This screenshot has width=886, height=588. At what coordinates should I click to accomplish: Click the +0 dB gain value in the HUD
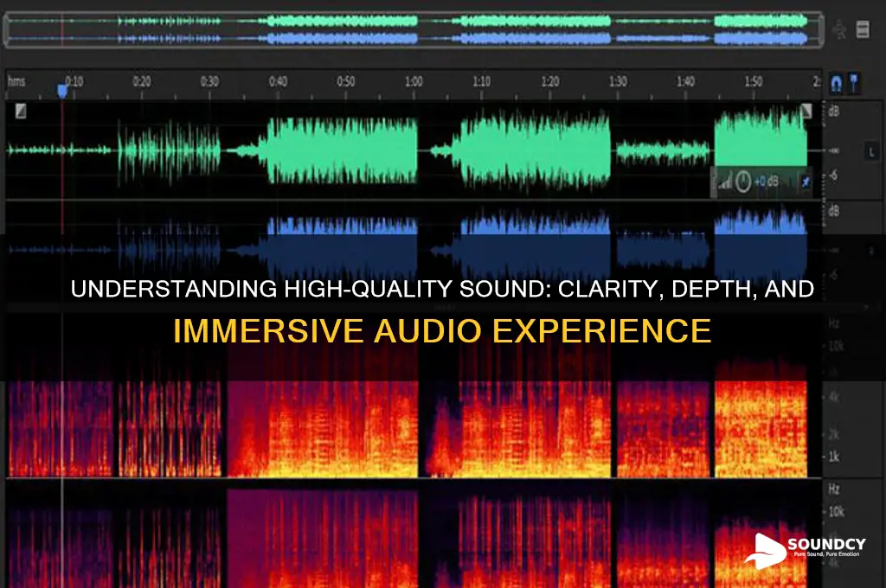(767, 182)
